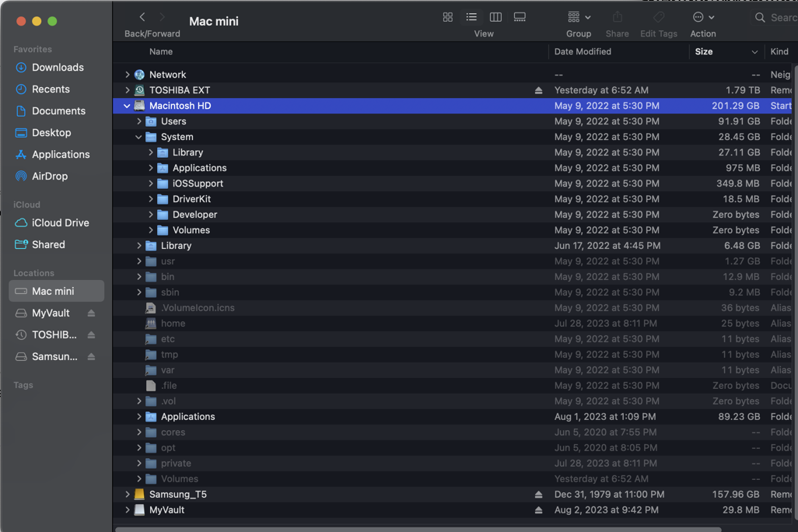Screen dimensions: 798x532
Task: Expand the iOSSupport folder
Action: click(x=151, y=184)
